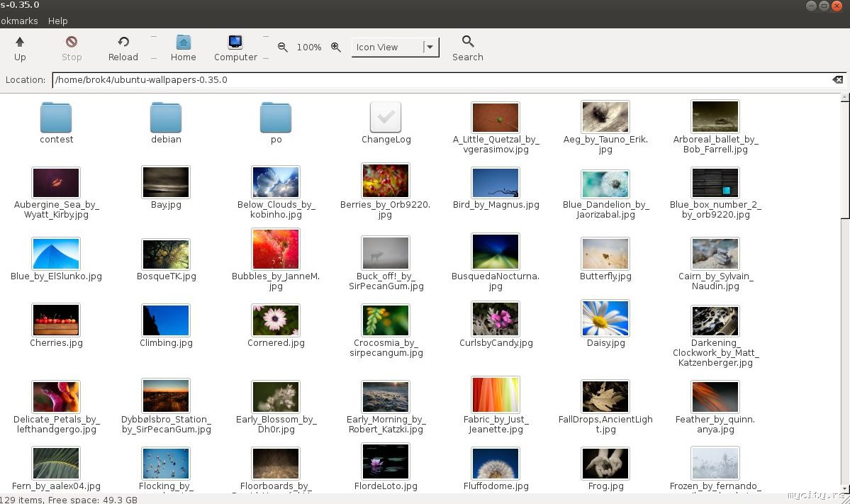
Task: Go up to the parent folder
Action: tap(20, 48)
